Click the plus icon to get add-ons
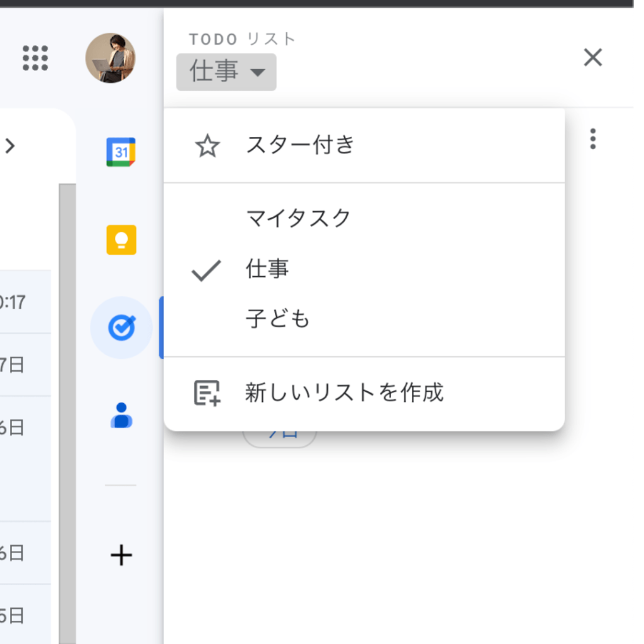 (x=121, y=555)
